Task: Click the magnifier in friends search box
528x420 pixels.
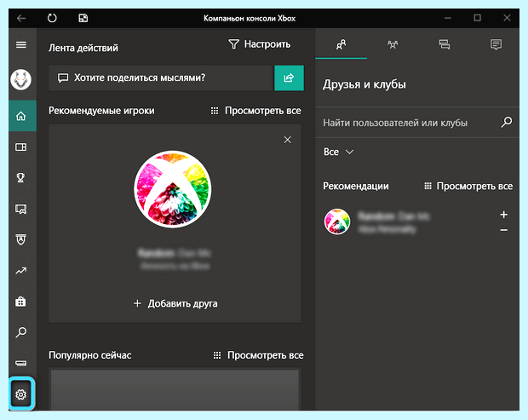Action: pos(507,122)
